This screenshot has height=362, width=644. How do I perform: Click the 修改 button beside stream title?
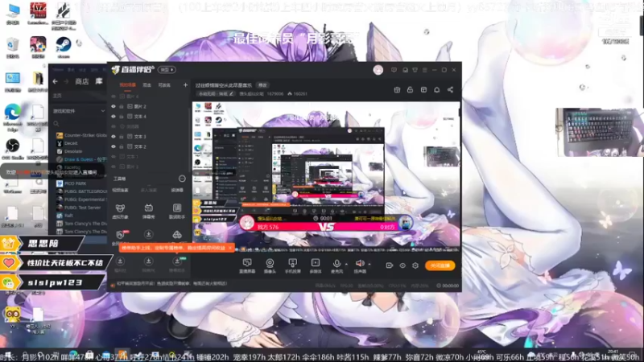pos(262,85)
